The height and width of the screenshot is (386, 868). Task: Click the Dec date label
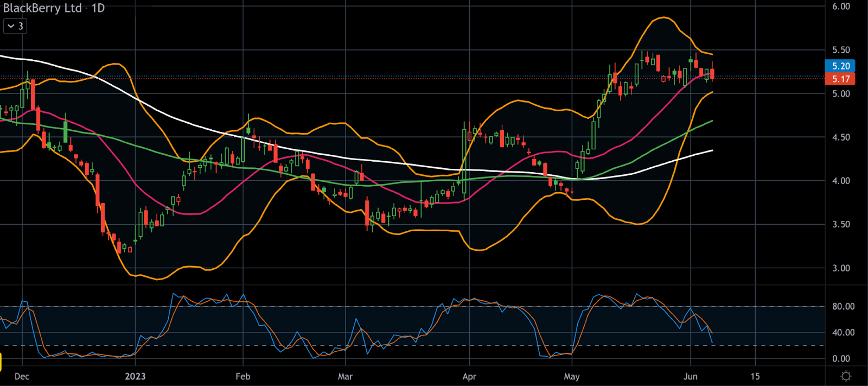22,376
